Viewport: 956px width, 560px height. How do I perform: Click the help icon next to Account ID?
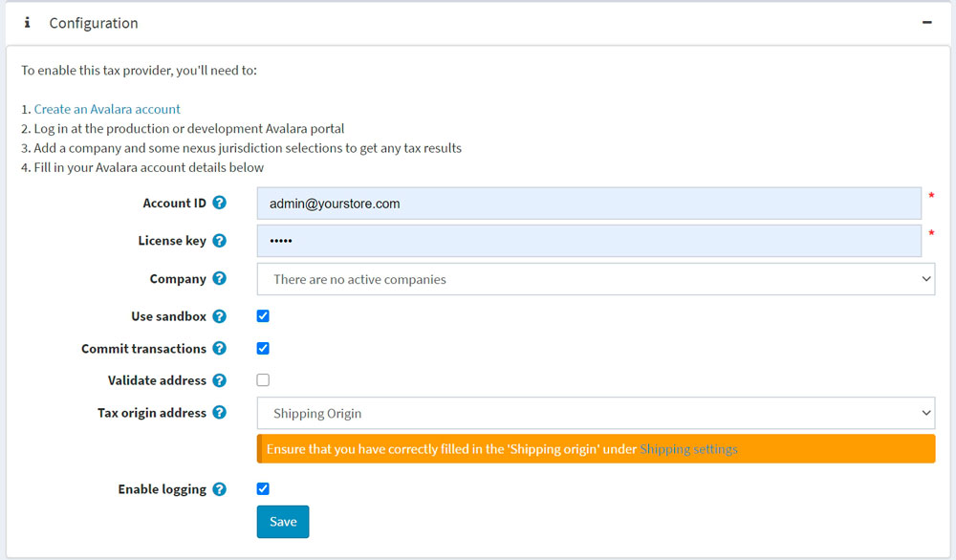(219, 203)
